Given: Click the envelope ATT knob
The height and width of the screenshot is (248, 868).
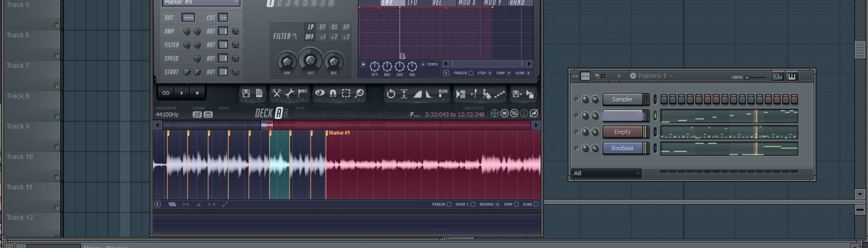Looking at the screenshot, I should pyautogui.click(x=375, y=66).
